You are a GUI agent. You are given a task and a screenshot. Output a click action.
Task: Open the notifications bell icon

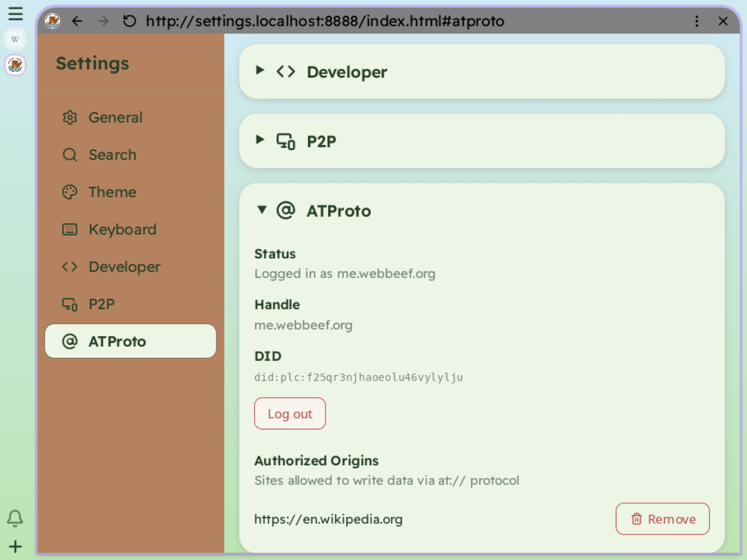[15, 518]
